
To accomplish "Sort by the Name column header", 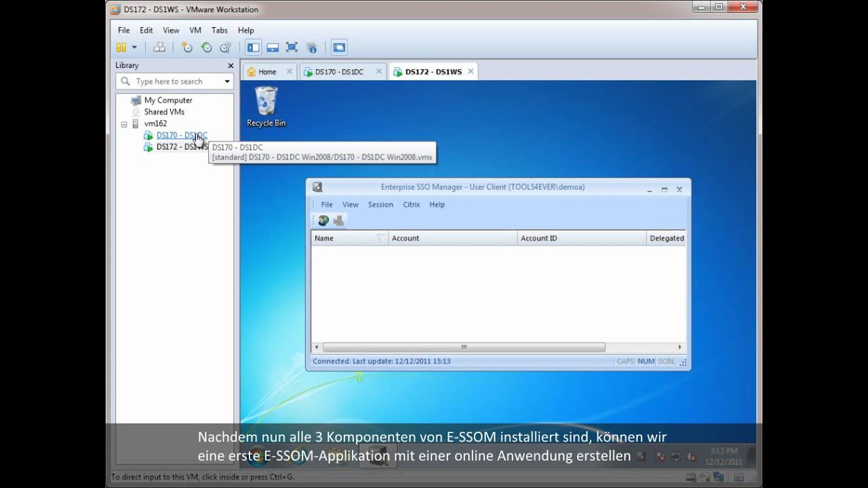I will click(350, 238).
